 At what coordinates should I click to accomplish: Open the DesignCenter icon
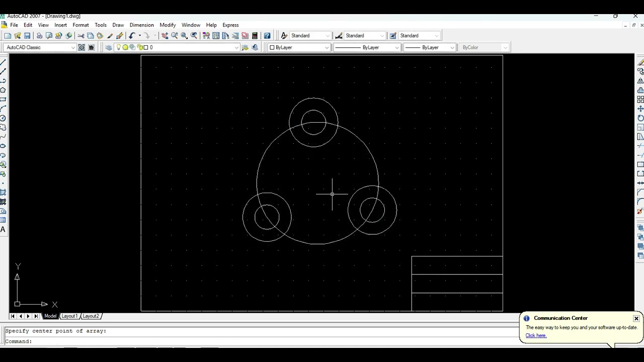click(216, 36)
